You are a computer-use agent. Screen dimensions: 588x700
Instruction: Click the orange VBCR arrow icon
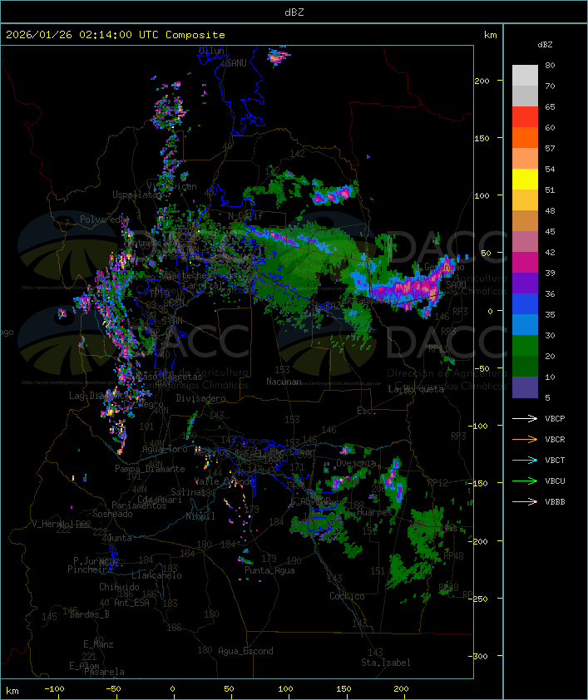(525, 439)
